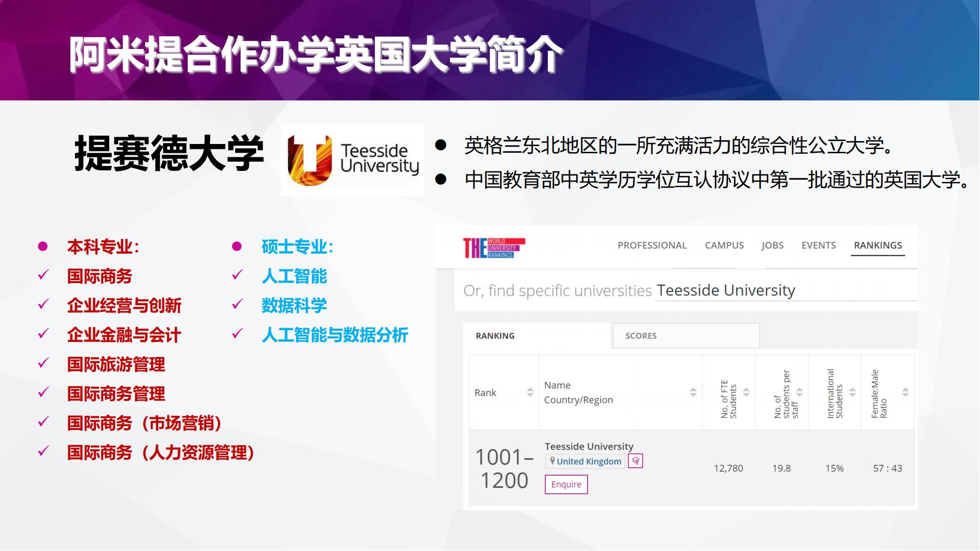Viewport: 980px width, 551px height.
Task: Open the RANKINGS menu item
Action: (x=878, y=245)
